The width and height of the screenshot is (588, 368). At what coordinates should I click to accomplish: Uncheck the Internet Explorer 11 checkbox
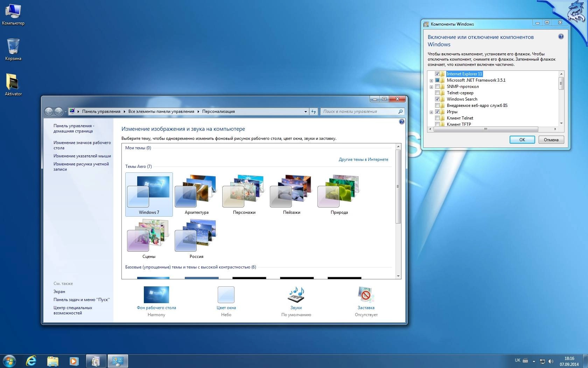click(x=437, y=74)
